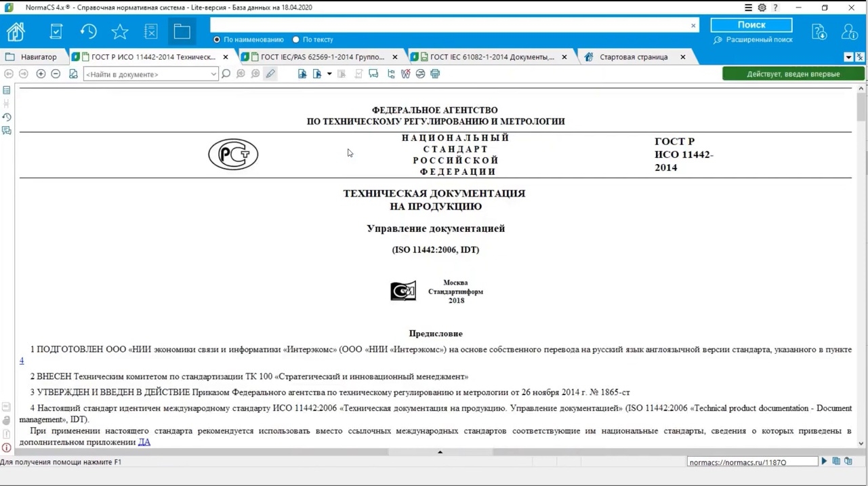Click the normacs:// address field

[x=753, y=462]
